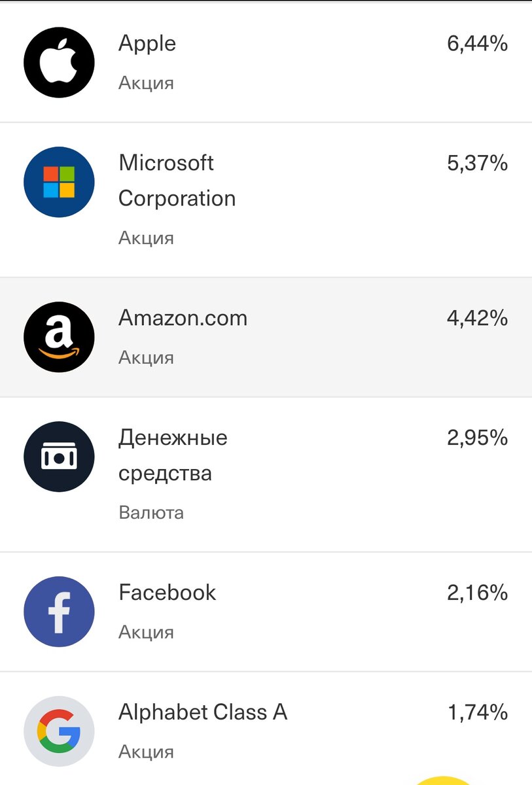Open the Facebook stock entry

(x=266, y=612)
